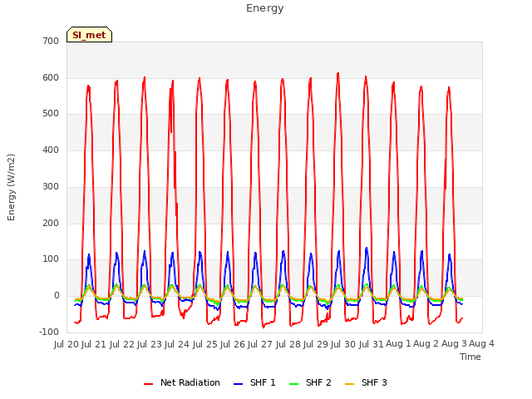Screen dimensions: 532x399
Task: Click the Jul 20 x-axis tick label
Action: (x=66, y=344)
